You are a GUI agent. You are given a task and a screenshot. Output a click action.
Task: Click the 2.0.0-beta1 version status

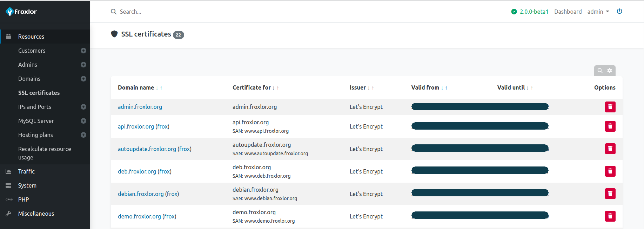point(530,12)
